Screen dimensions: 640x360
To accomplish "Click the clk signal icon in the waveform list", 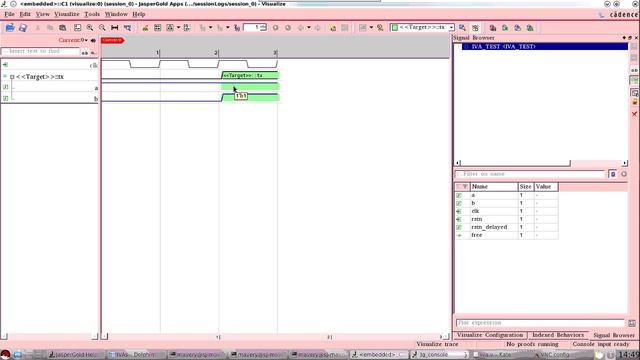I will click(x=5, y=64).
